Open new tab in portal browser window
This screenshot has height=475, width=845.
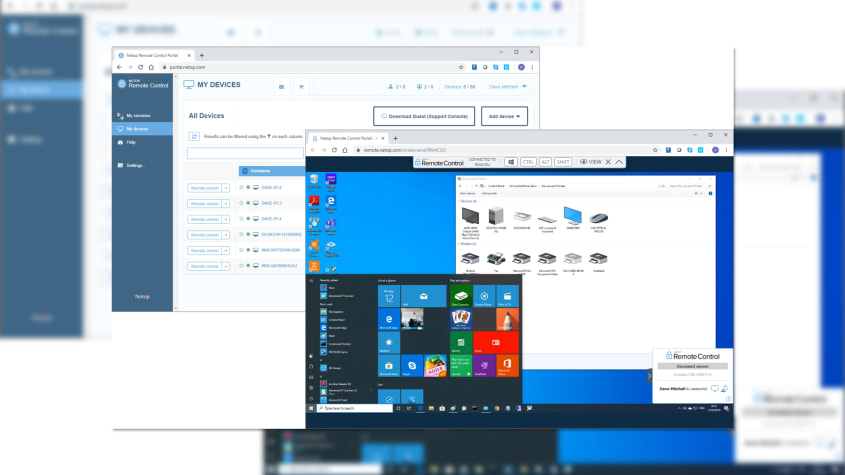tap(202, 55)
